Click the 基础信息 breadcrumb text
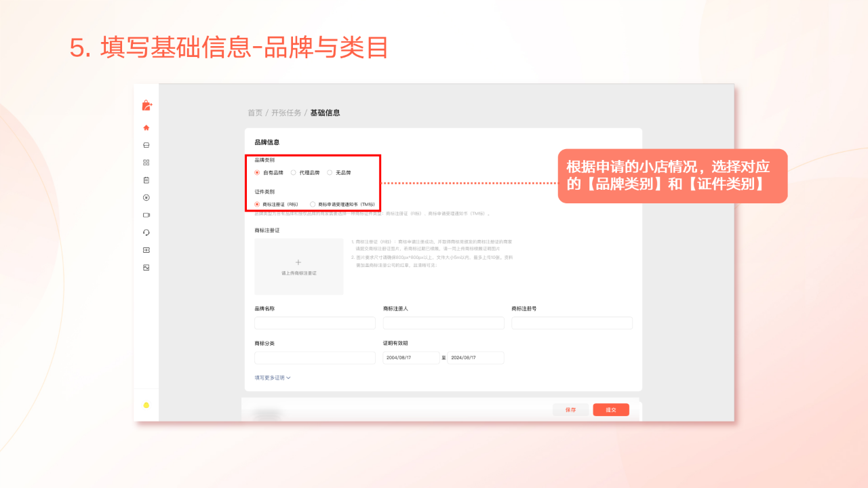 click(325, 113)
